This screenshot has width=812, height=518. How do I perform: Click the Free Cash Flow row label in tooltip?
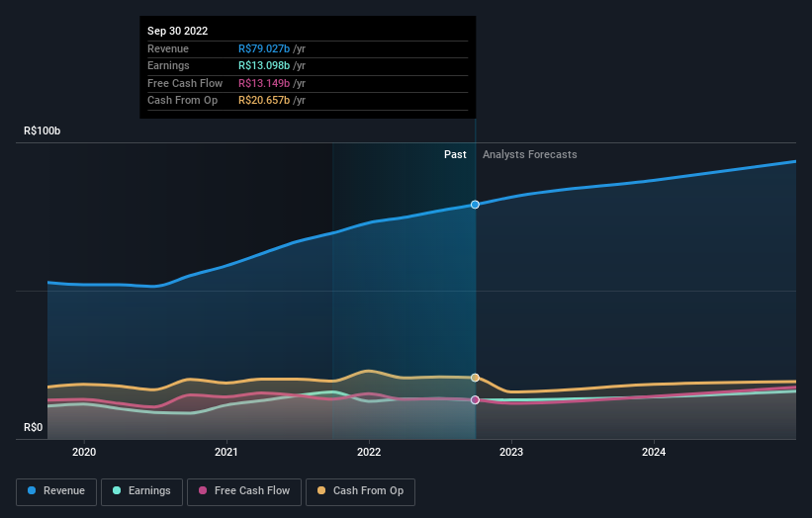(185, 83)
